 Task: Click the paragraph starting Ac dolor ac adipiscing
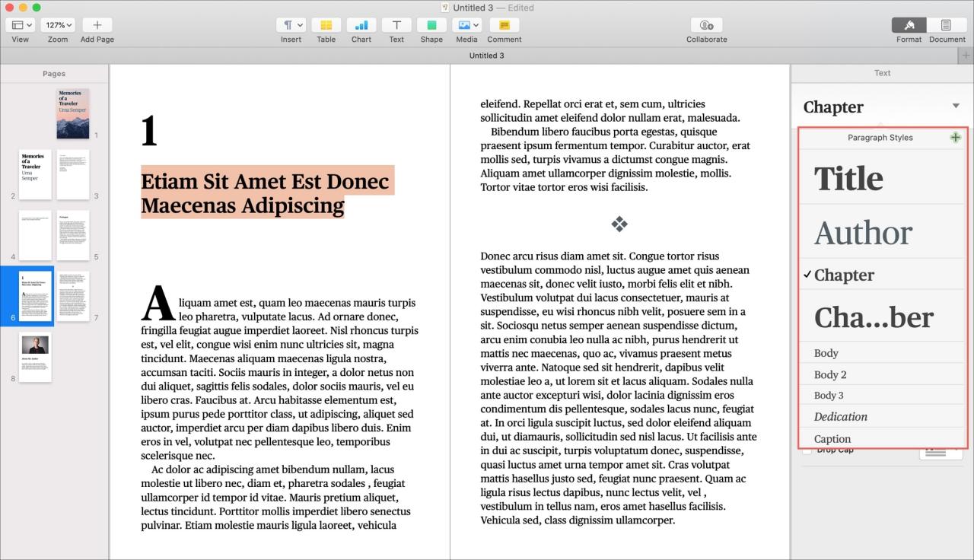(x=277, y=497)
